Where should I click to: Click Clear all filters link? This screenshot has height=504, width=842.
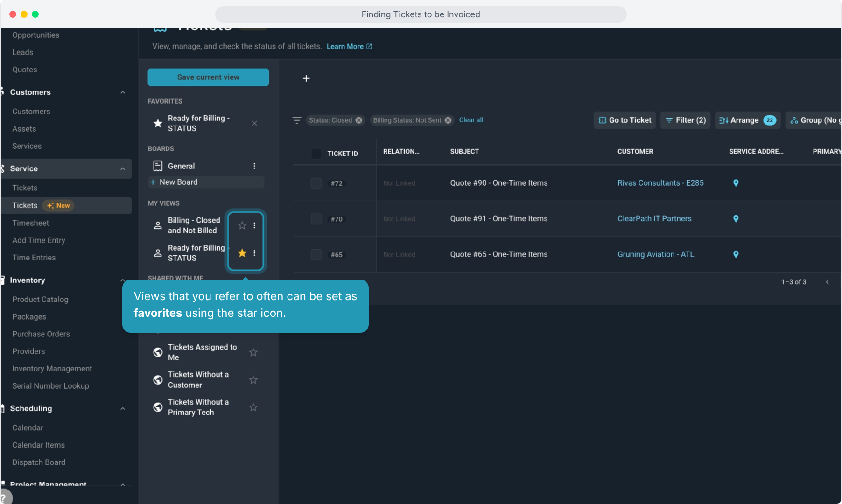click(x=471, y=120)
